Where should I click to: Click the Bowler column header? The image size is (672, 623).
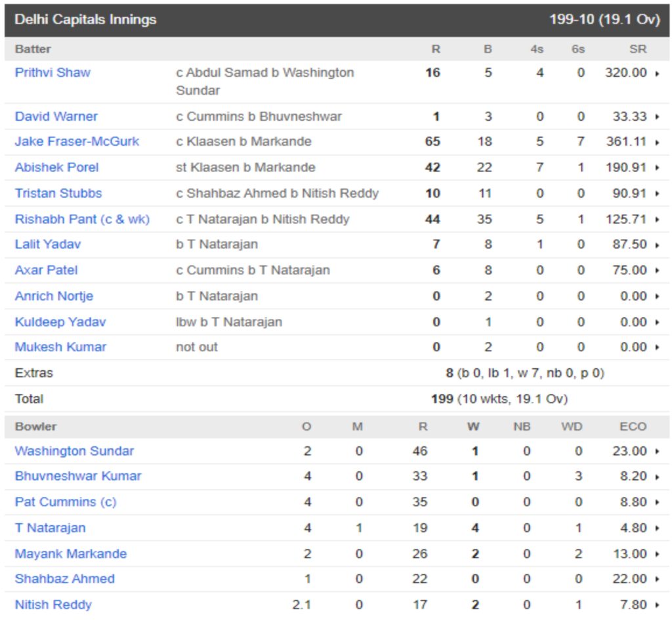35,427
